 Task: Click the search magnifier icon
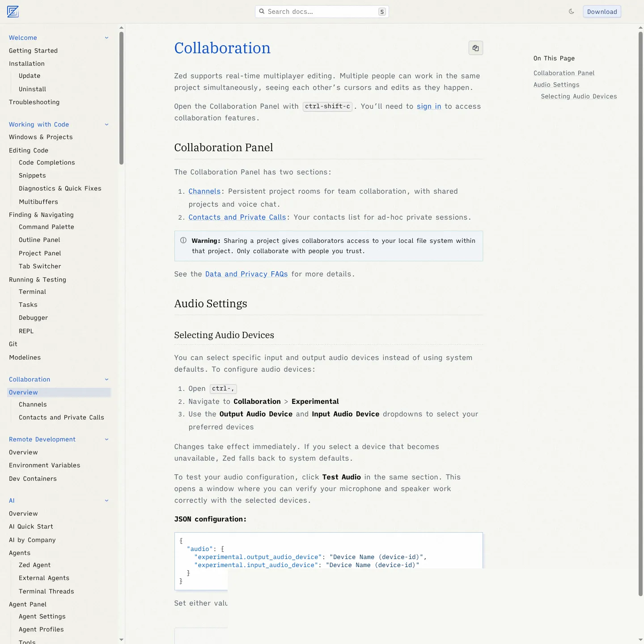(x=262, y=12)
